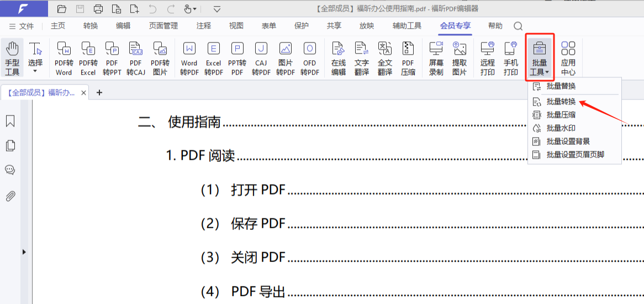Viewport: 644px width, 304px height.
Task: Expand the left navigation panel arrow
Action: coord(24,252)
